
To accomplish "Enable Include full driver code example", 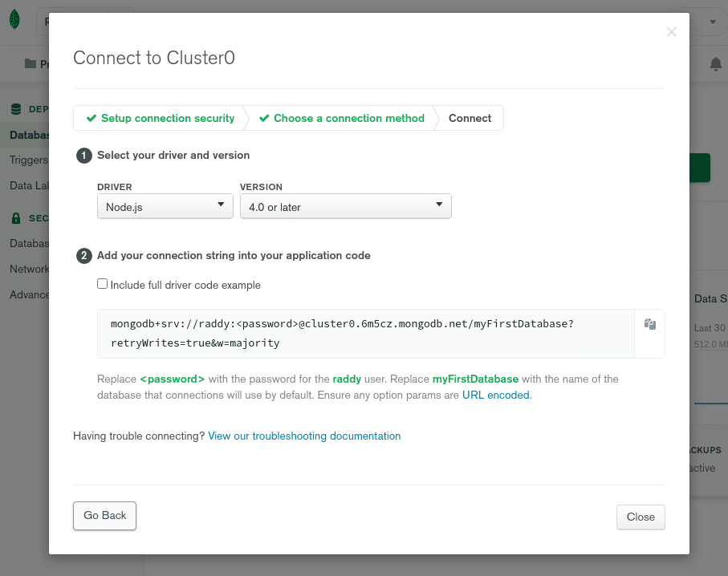I will point(102,284).
